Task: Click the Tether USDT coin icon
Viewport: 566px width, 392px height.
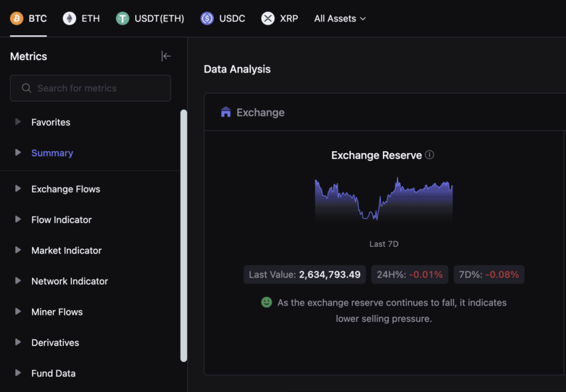Action: [123, 19]
